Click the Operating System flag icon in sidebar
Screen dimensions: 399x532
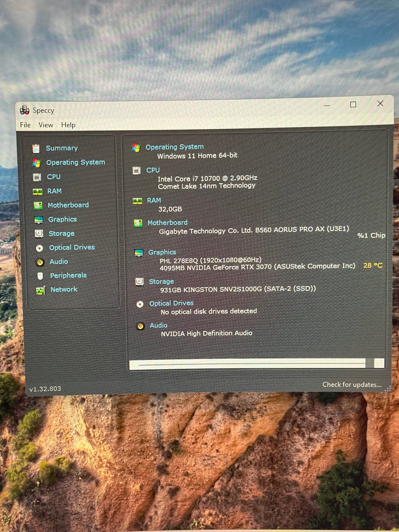(37, 163)
